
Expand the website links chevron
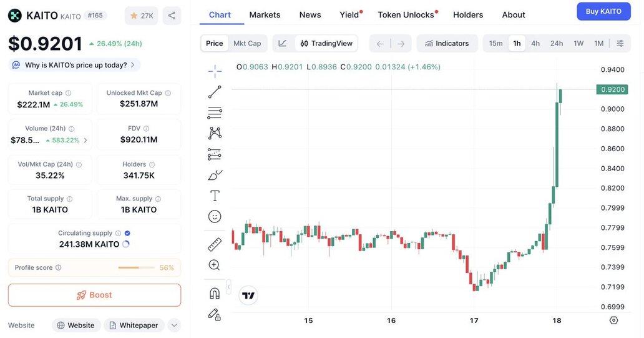[174, 325]
